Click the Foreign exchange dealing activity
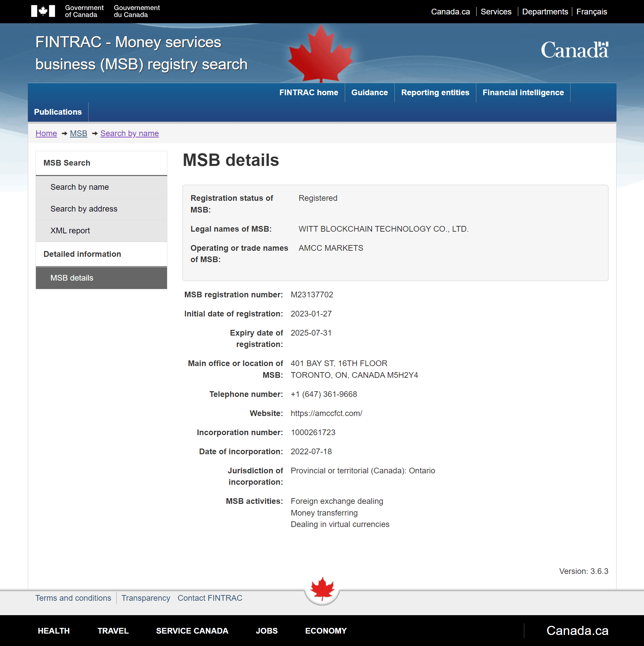The height and width of the screenshot is (646, 644). [x=337, y=501]
